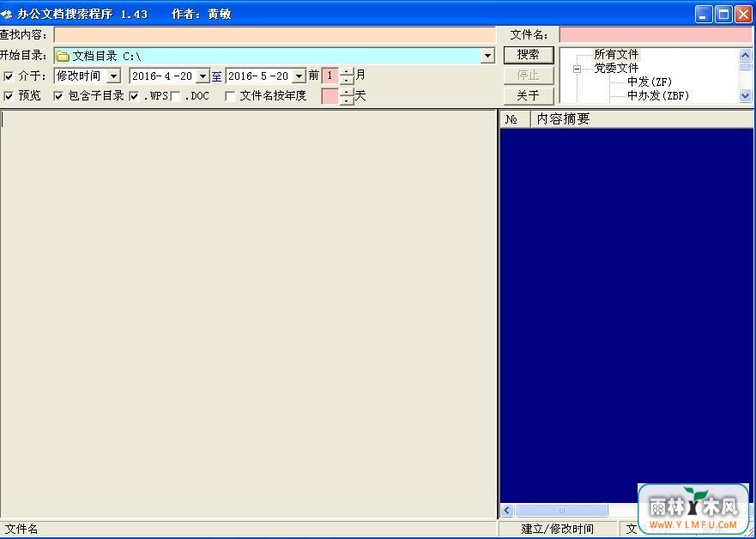Decrease the days stepper value
Image resolution: width=756 pixels, height=539 pixels.
pyautogui.click(x=346, y=100)
